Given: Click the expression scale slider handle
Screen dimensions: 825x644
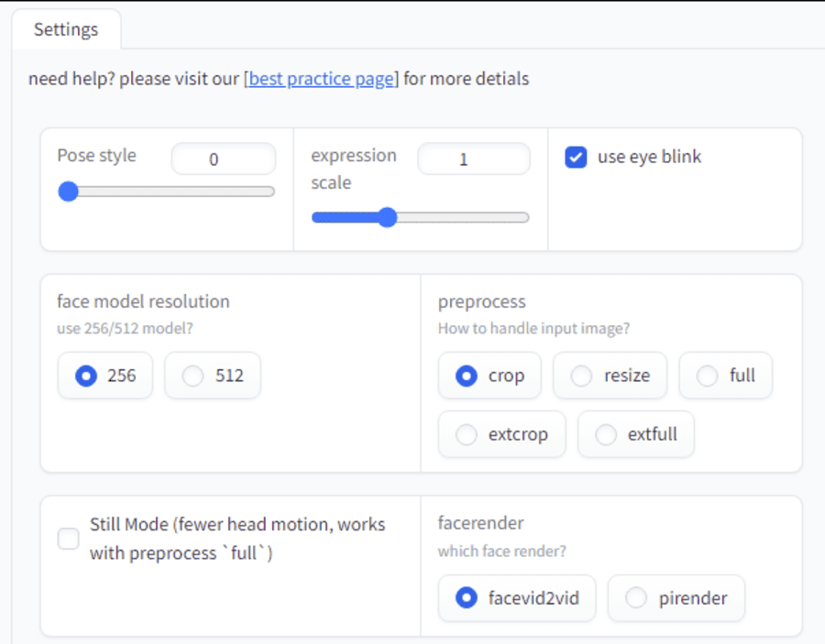Looking at the screenshot, I should coord(388,217).
